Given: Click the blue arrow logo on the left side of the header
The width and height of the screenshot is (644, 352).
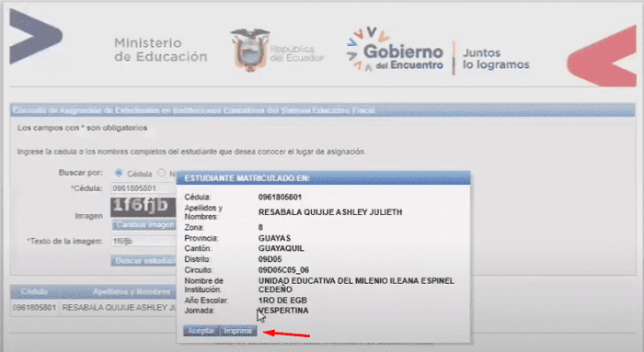Looking at the screenshot, I should [x=36, y=37].
